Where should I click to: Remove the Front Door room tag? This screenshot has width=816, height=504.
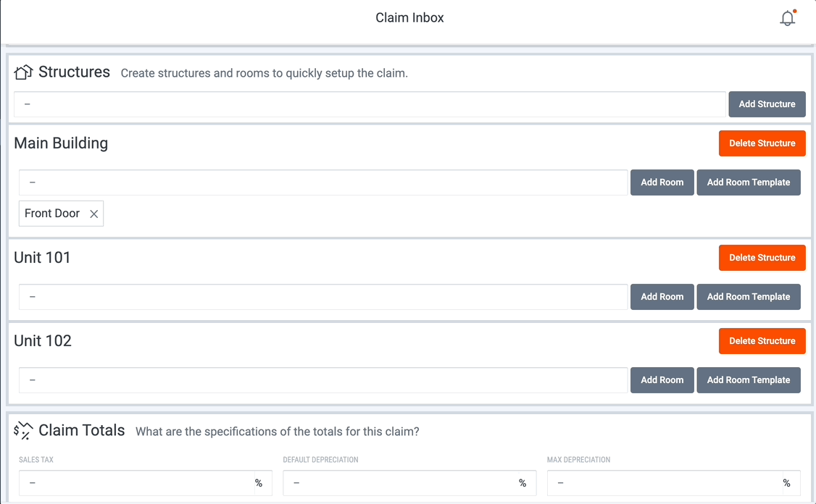click(x=93, y=214)
